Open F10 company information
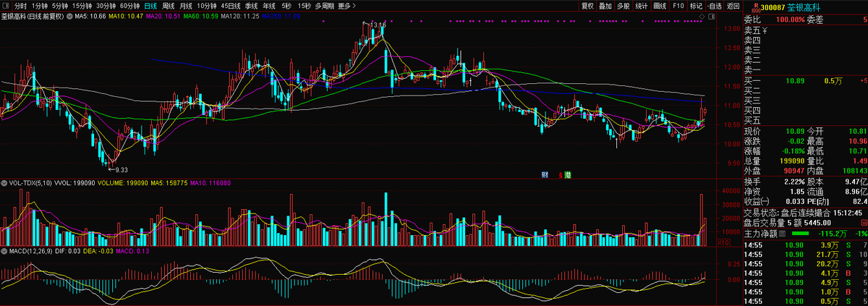868x306 pixels. (x=678, y=6)
